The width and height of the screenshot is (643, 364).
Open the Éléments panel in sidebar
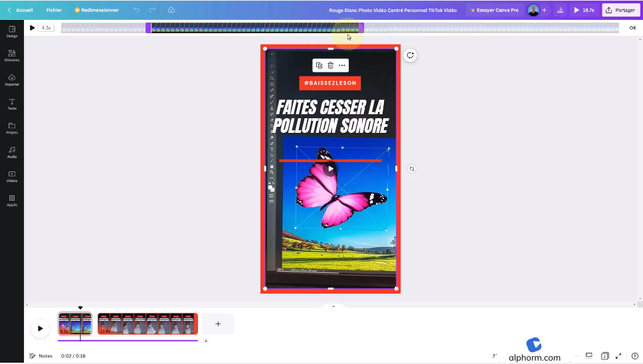coord(12,55)
